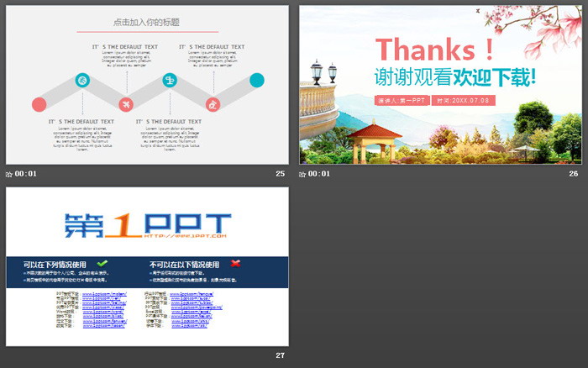Click the title text at top of slide 25

tap(146, 22)
